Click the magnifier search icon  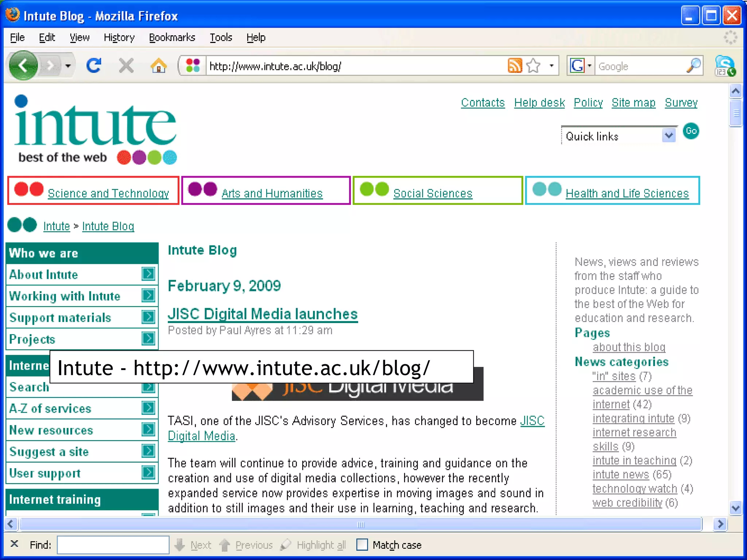point(693,66)
